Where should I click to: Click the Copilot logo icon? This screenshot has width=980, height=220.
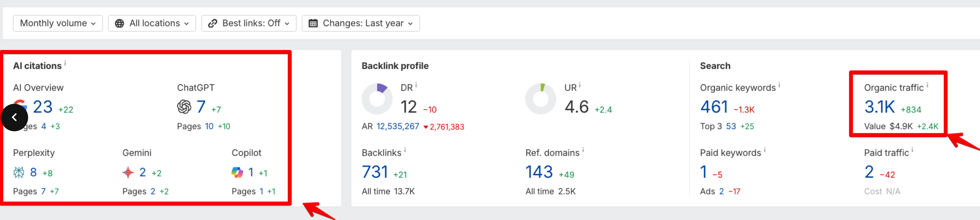237,172
